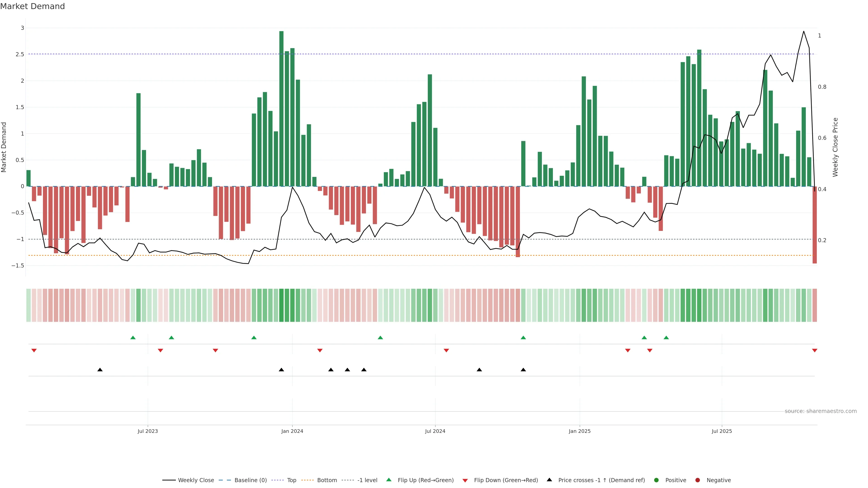Click darkest green heatmap strip cell
The height and width of the screenshot is (488, 868).
click(281, 305)
